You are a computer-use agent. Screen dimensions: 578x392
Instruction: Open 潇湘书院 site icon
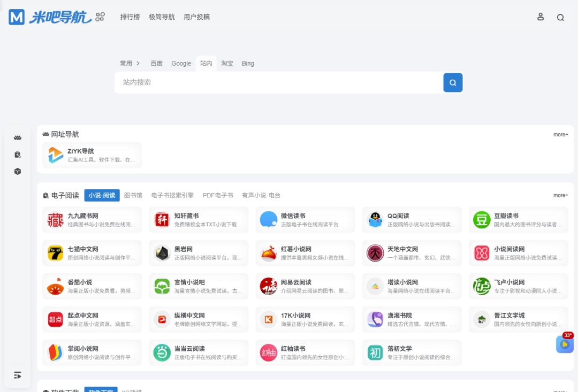click(375, 319)
